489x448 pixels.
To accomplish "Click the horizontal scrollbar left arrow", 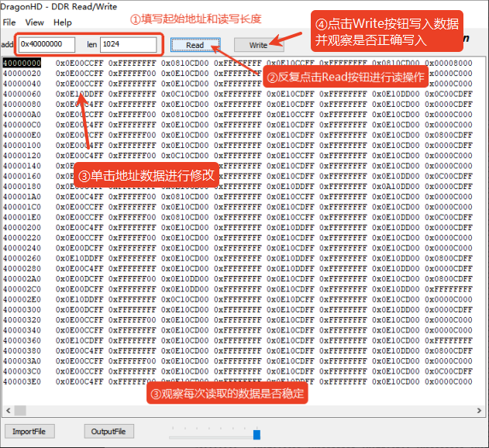I will pos(6,408).
